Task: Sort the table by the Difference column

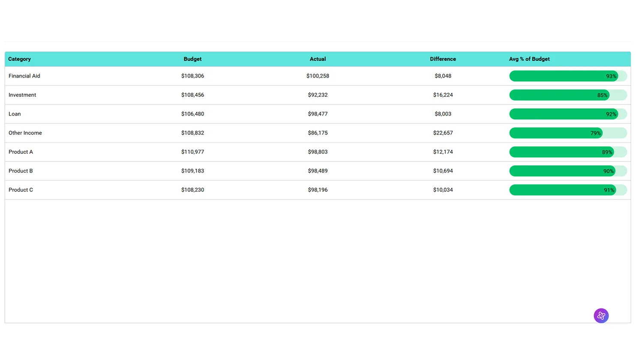Action: 443,59
